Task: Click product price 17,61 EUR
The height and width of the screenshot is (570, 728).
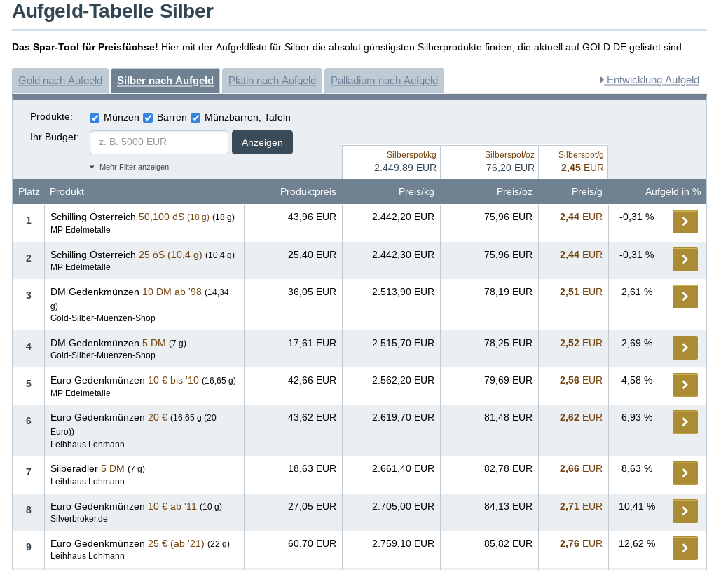Action: (312, 343)
